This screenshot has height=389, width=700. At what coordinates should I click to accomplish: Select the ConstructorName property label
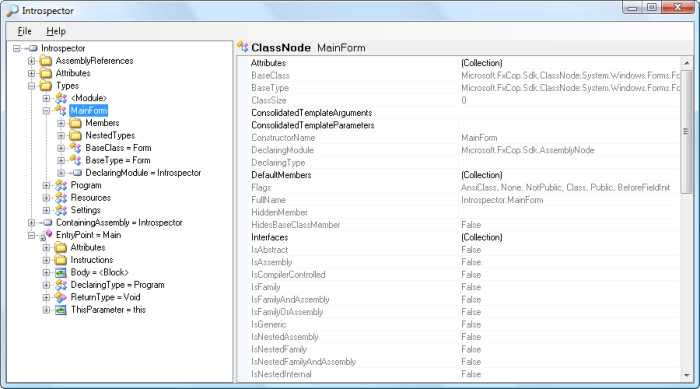pos(283,138)
